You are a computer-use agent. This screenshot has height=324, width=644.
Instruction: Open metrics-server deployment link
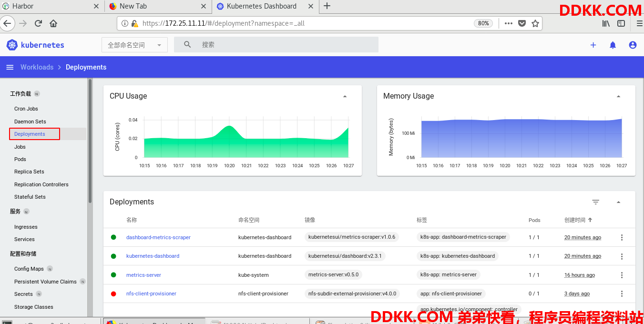[x=143, y=275]
